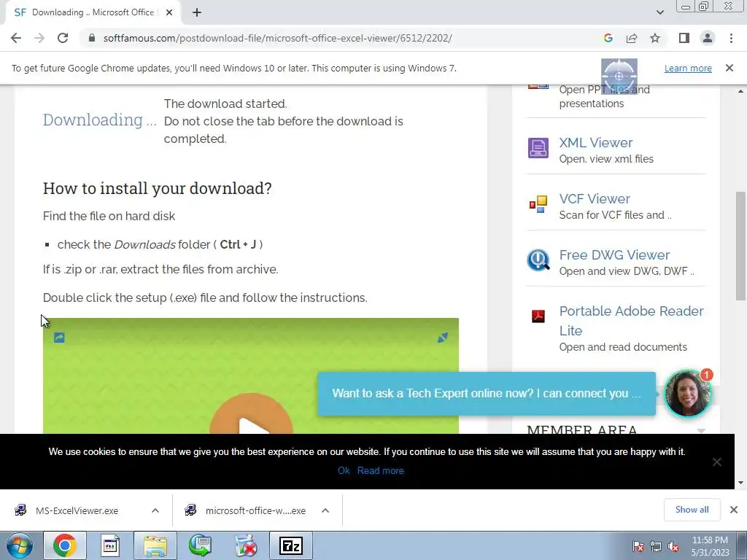Viewport: 747px width, 560px height.
Task: Close the downloads bar
Action: click(734, 510)
